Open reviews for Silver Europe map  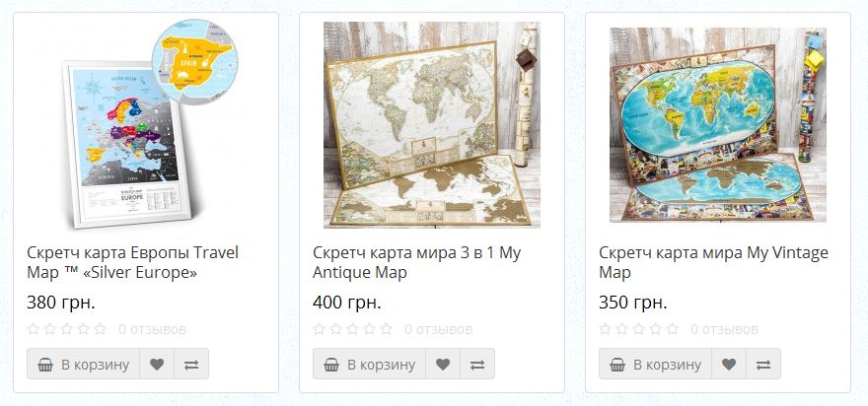pyautogui.click(x=152, y=330)
